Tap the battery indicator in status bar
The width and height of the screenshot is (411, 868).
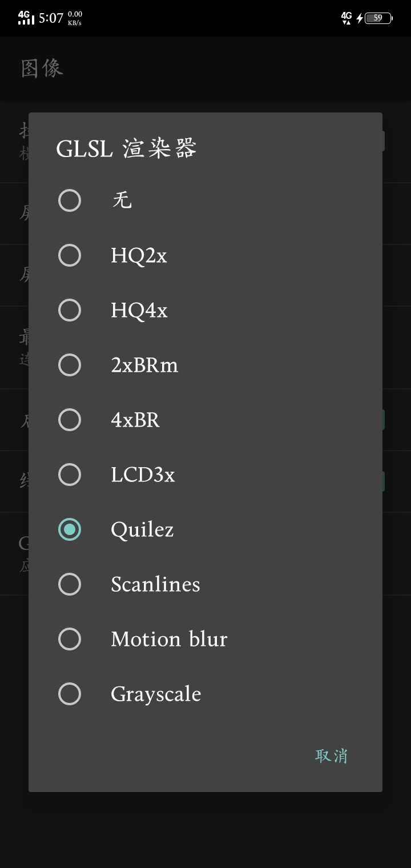378,18
